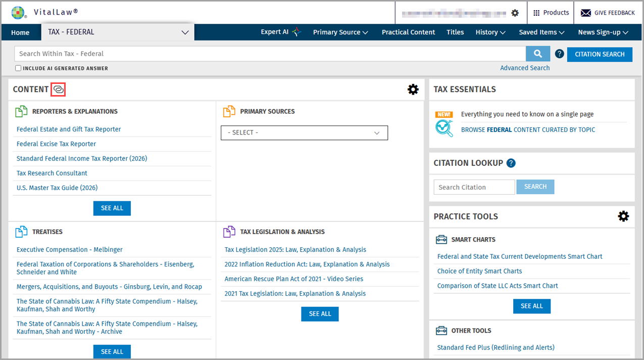Open Federal Estate and Gift Tax Reporter
This screenshot has width=644, height=360.
[x=69, y=129]
